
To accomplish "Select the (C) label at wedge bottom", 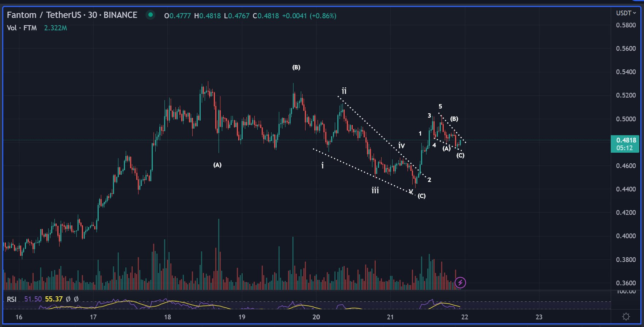I will click(x=421, y=196).
